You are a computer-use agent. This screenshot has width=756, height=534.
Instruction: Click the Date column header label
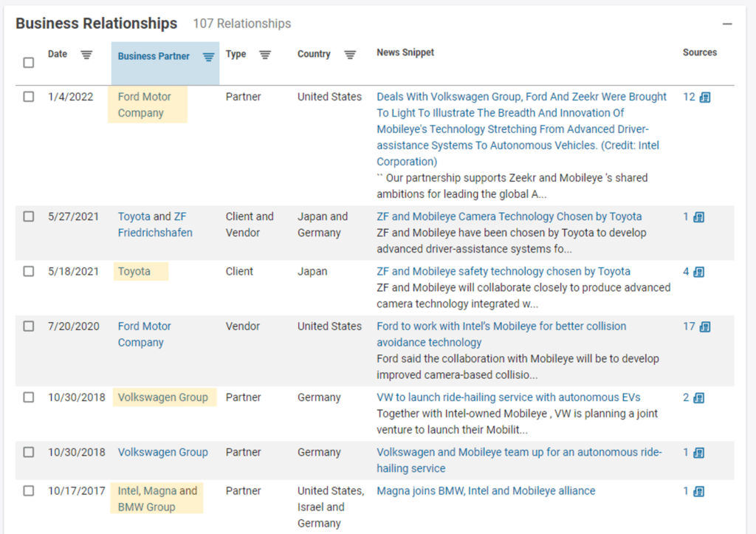58,54
